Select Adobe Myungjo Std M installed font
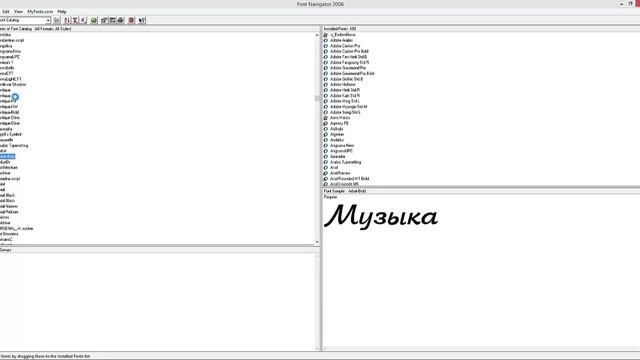Image resolution: width=640 pixels, height=360 pixels. pos(348,107)
